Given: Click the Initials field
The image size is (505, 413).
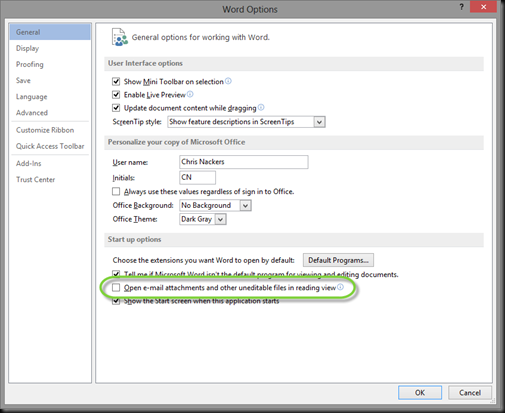Looking at the screenshot, I should pos(197,177).
